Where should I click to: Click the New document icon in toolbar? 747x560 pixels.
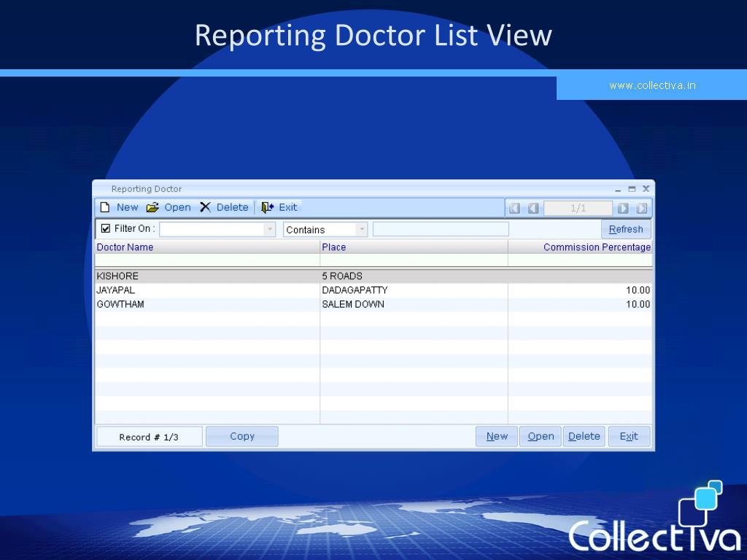(105, 207)
